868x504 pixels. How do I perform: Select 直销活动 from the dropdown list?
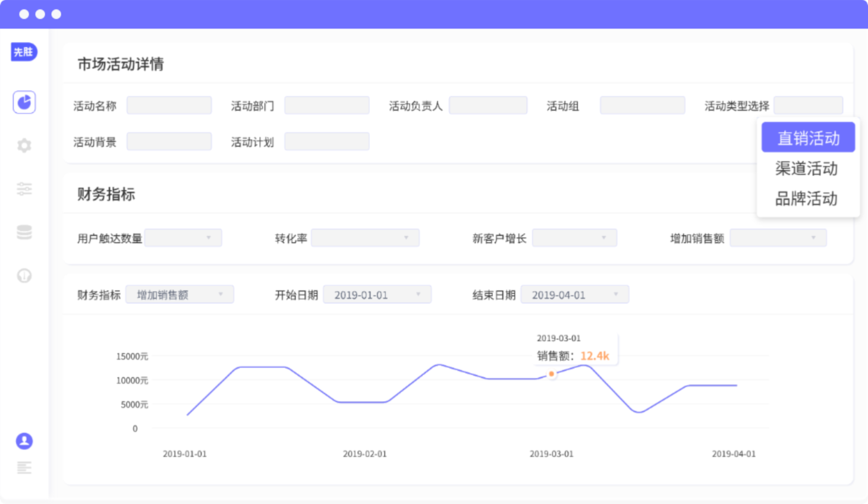coord(808,138)
